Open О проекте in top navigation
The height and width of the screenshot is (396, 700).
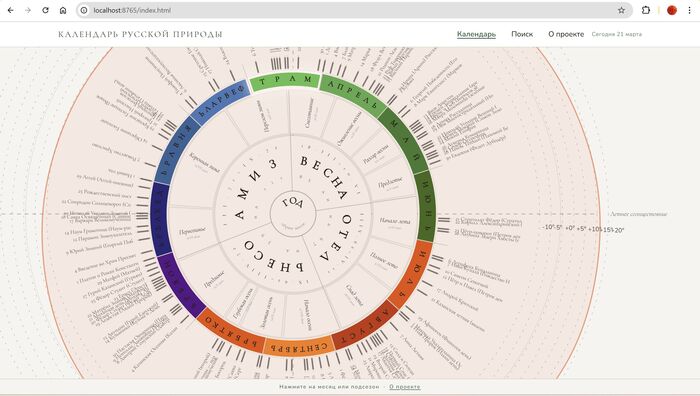pos(566,34)
